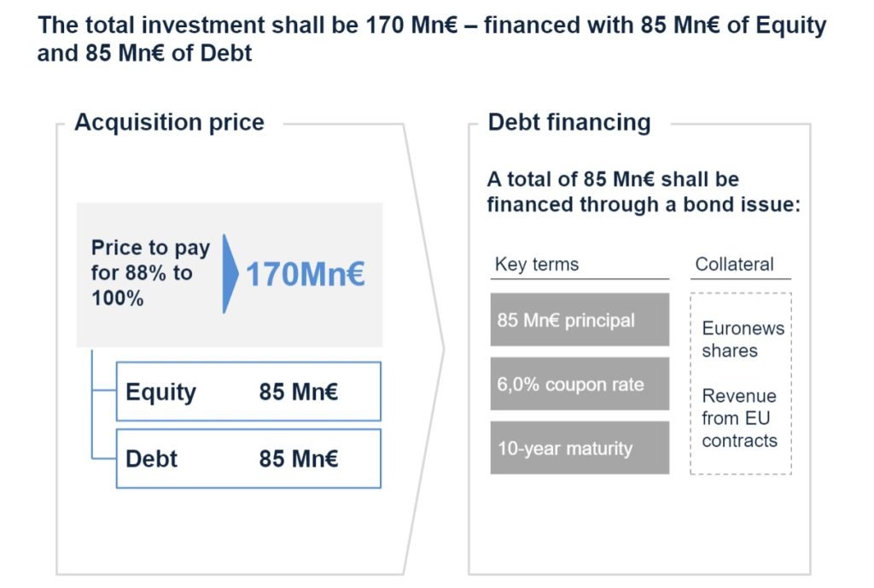Click the blue 170Mn€ figure
The height and width of the screenshot is (588, 874).
pyautogui.click(x=305, y=275)
